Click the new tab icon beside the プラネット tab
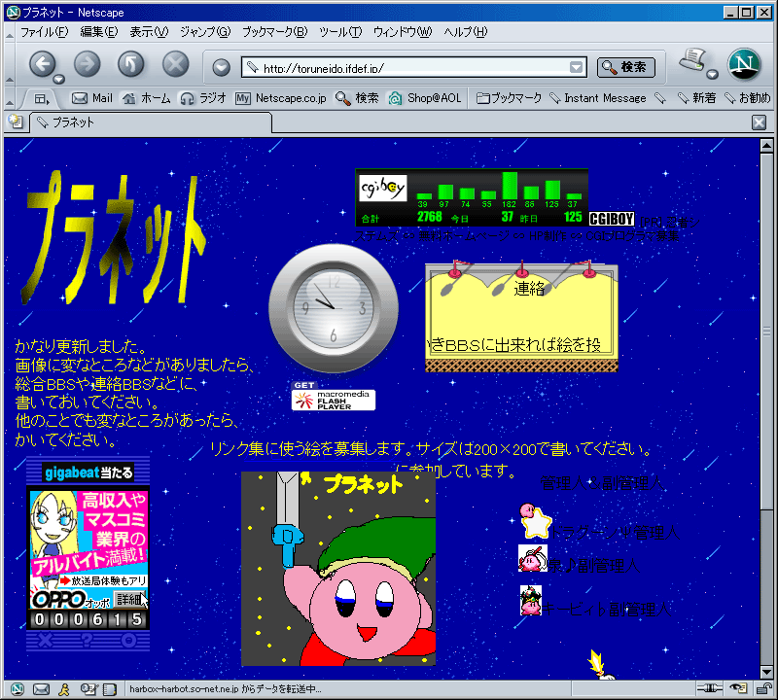This screenshot has height=700, width=778. (x=16, y=122)
